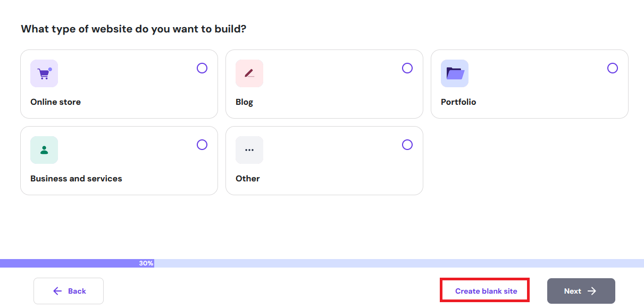
Task: Click the three-dots icon on the Other card
Action: pyautogui.click(x=249, y=150)
